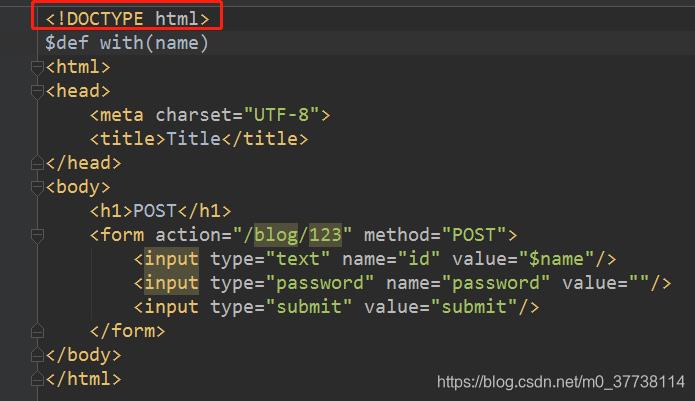695x401 pixels.
Task: Click the </form> closing fold marker
Action: coord(37,331)
